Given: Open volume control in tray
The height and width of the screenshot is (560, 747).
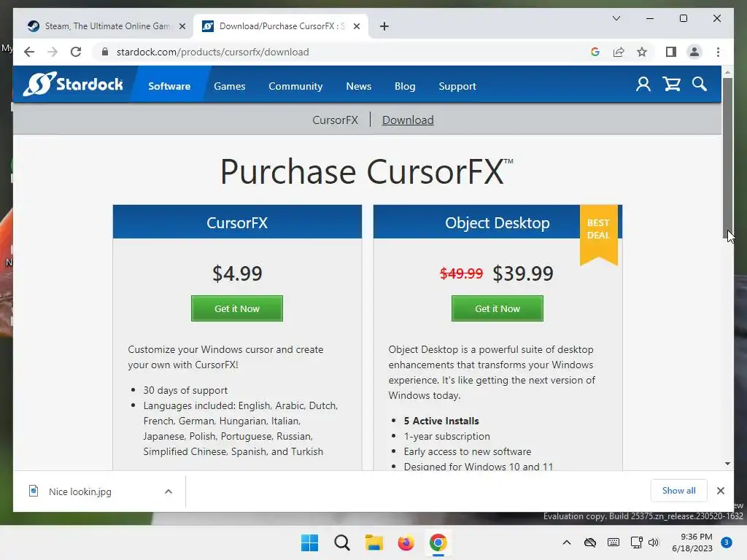Looking at the screenshot, I should coord(654,542).
